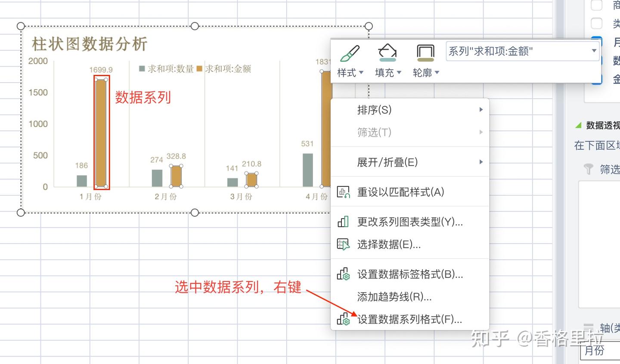Click the 1月份 category axis label
This screenshot has height=364, width=620.
pyautogui.click(x=90, y=197)
